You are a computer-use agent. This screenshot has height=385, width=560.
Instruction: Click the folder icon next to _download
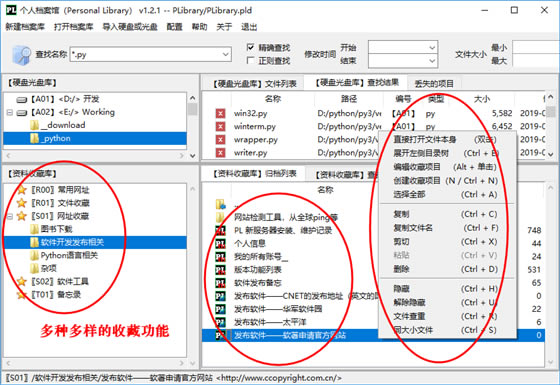point(34,125)
